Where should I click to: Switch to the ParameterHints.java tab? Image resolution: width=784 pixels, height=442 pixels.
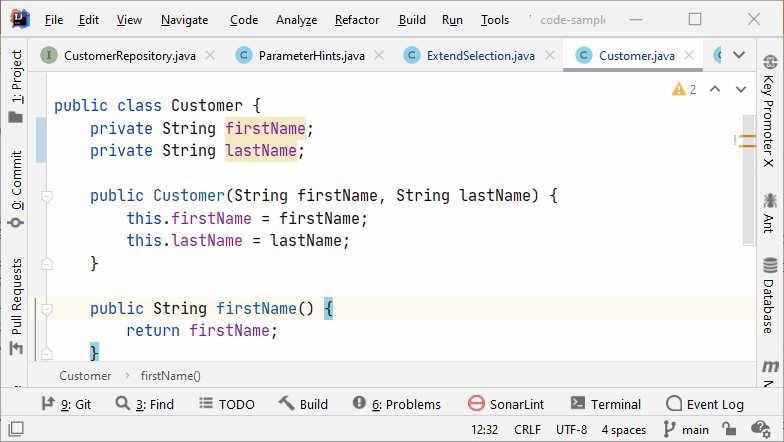312,56
